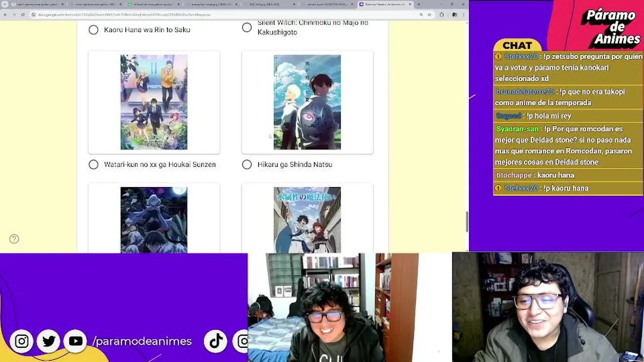Select the Silent Witch: Chinmoku no Majo option
Screen dimensions: 644x362
coord(247,28)
